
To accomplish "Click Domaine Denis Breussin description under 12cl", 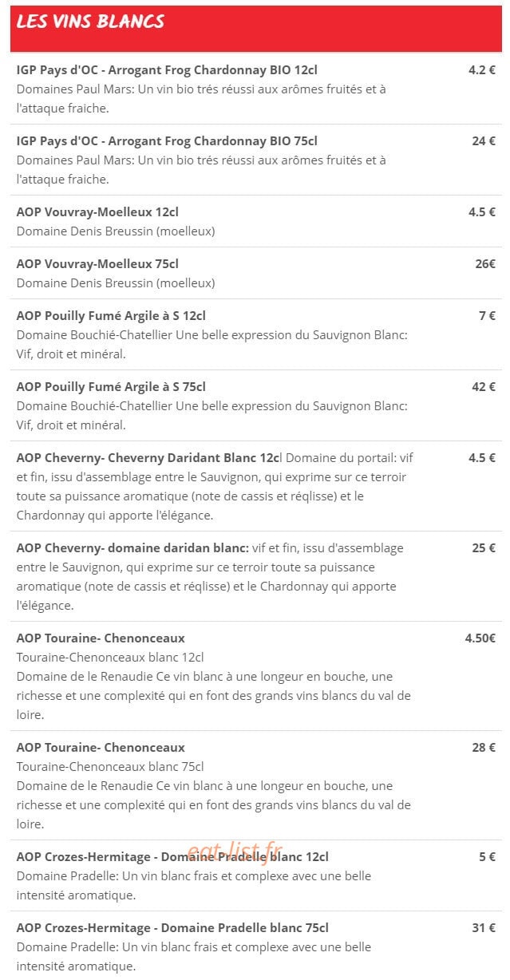I will 116,231.
